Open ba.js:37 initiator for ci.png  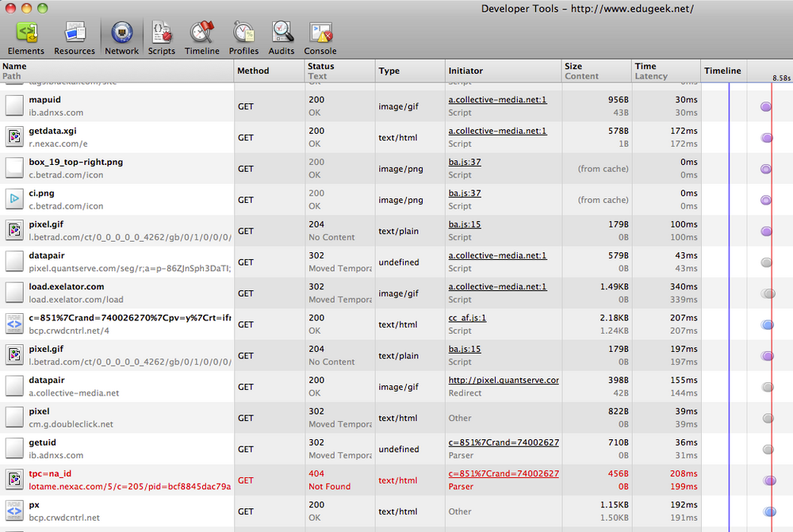pos(464,193)
